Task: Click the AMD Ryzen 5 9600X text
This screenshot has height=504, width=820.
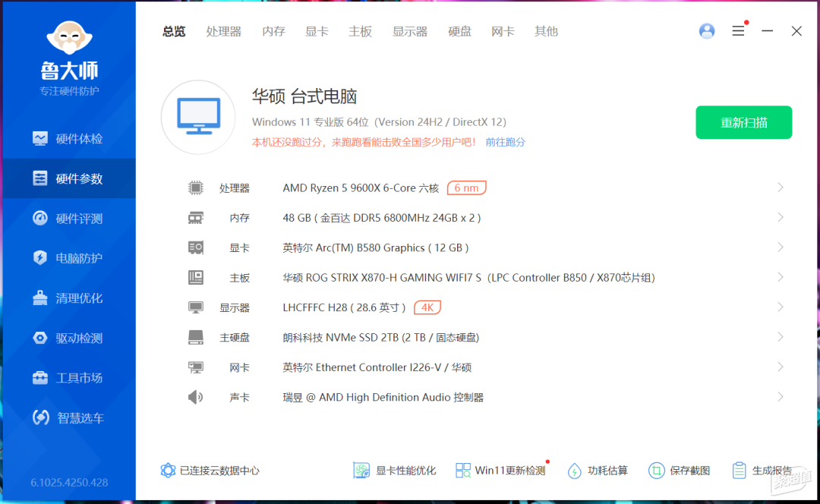Action: [x=361, y=188]
